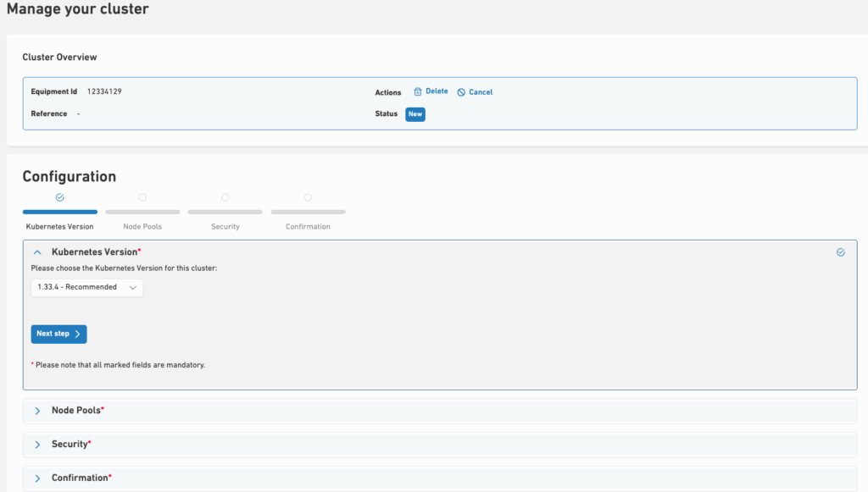Switch to the Security step label
This screenshot has width=868, height=492.
[x=225, y=227]
